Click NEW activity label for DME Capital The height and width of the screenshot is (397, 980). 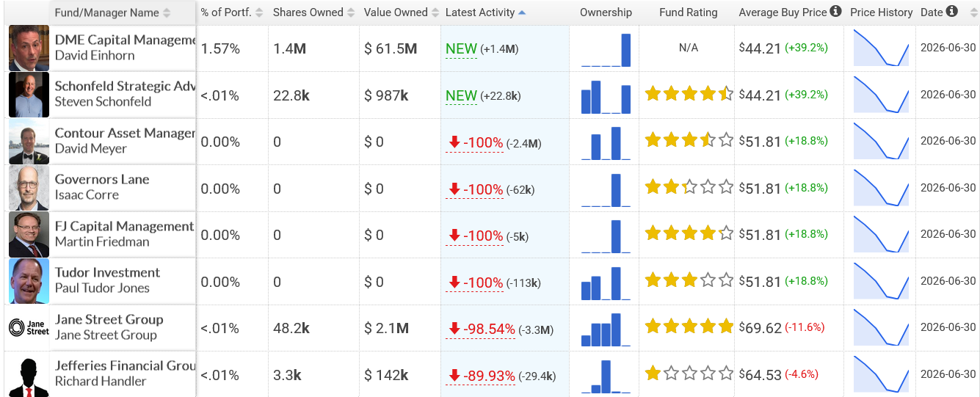tap(461, 49)
